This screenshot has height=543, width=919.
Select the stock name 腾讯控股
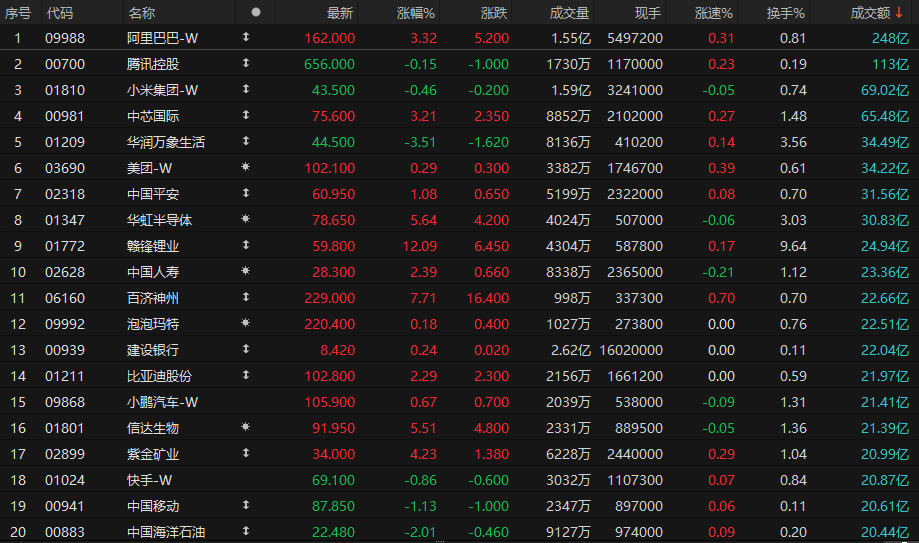[x=153, y=64]
